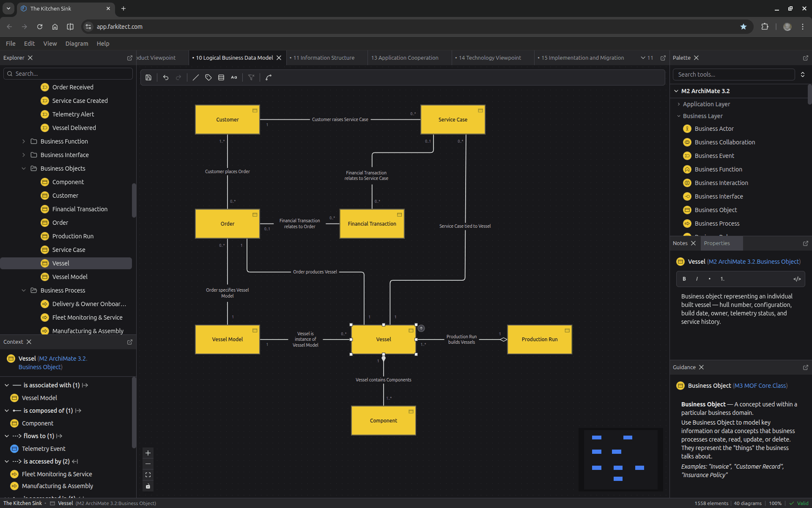Pick Business Object from the palette
Screen dimensions: 812x508
click(716, 210)
